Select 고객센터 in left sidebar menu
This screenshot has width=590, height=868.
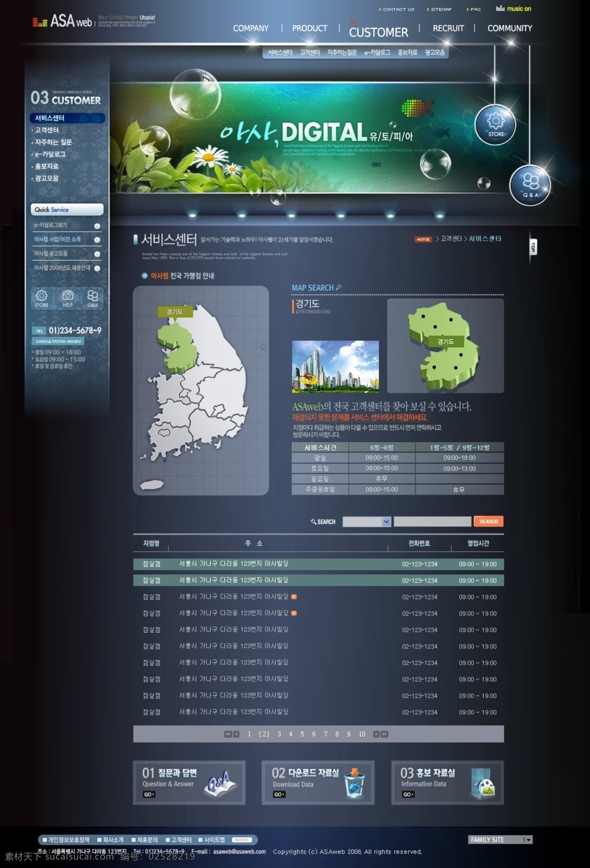point(47,130)
